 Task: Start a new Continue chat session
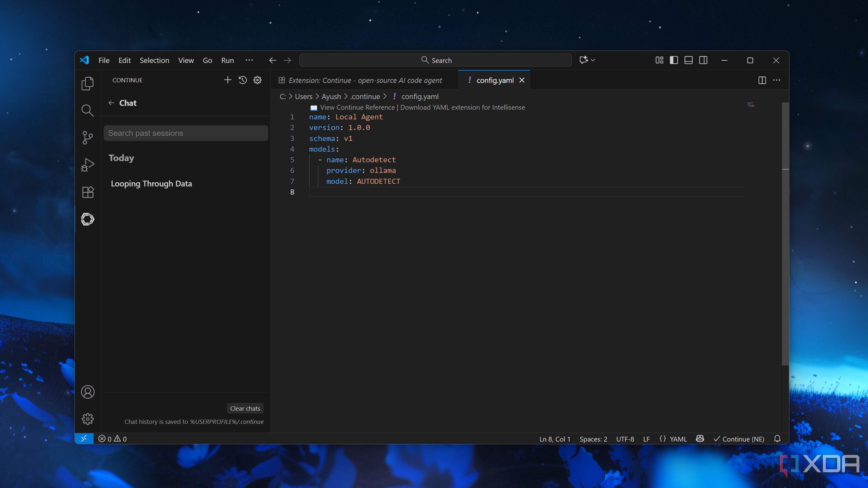228,80
